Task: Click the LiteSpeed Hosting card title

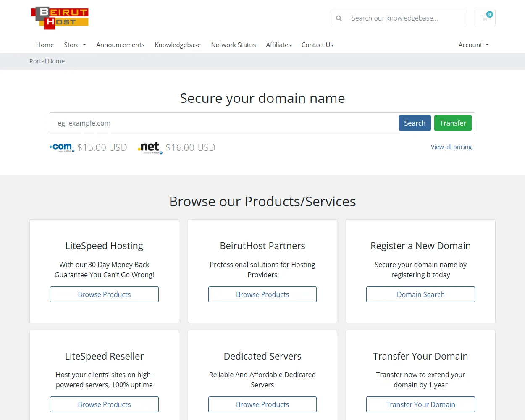Action: [104, 246]
